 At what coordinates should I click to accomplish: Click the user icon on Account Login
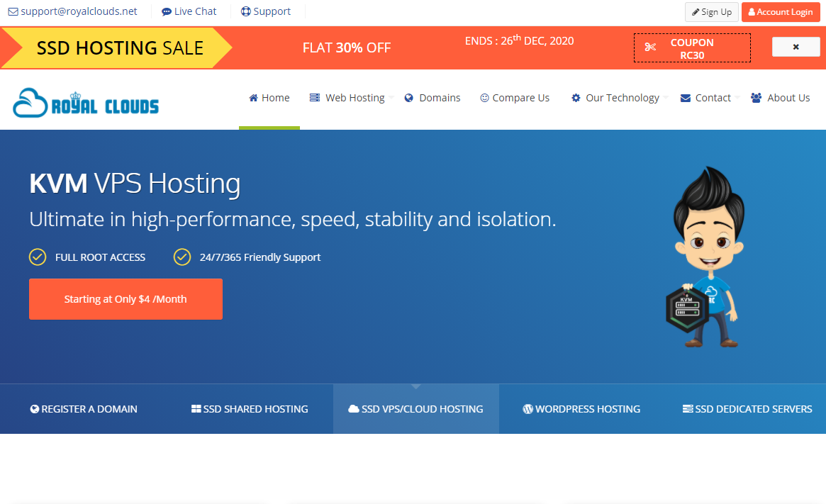pyautogui.click(x=752, y=12)
